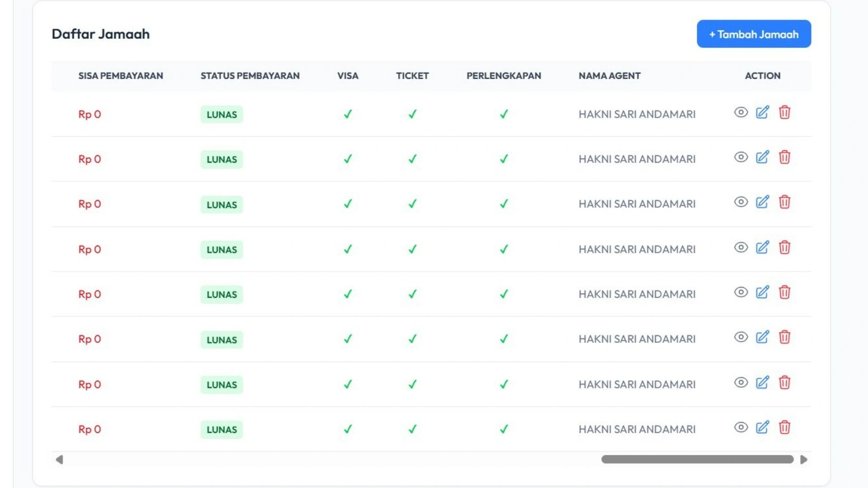Click the eye icon in the fourth row
This screenshot has height=488, width=868.
[741, 248]
